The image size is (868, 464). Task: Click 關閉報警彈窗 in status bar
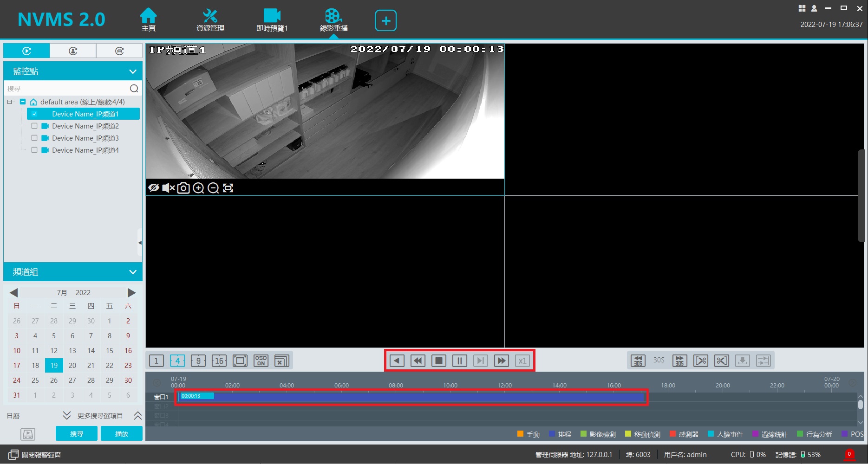[x=35, y=455]
